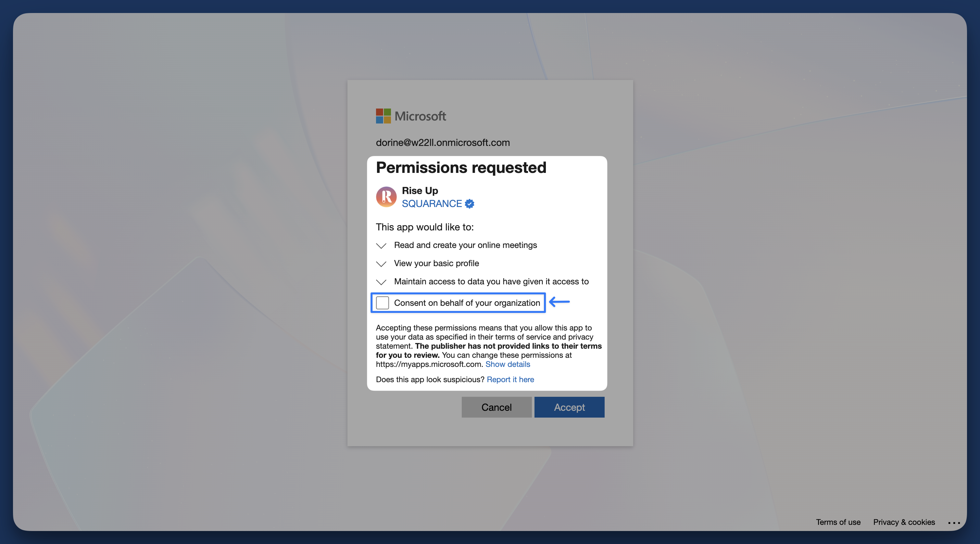Cancel the permissions request
Screen dimensions: 980x544
[x=496, y=407]
